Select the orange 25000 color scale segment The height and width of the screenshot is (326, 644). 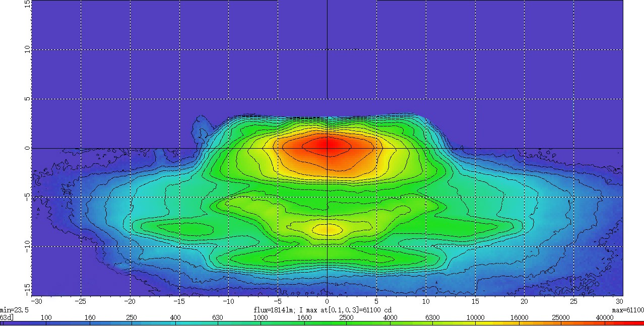coord(583,322)
